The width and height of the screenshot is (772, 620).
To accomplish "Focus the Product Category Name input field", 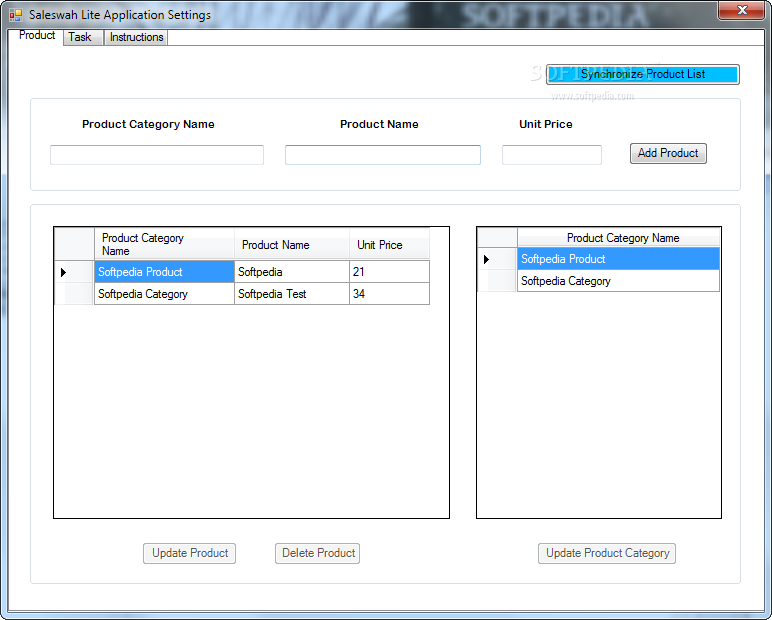I will tap(157, 155).
